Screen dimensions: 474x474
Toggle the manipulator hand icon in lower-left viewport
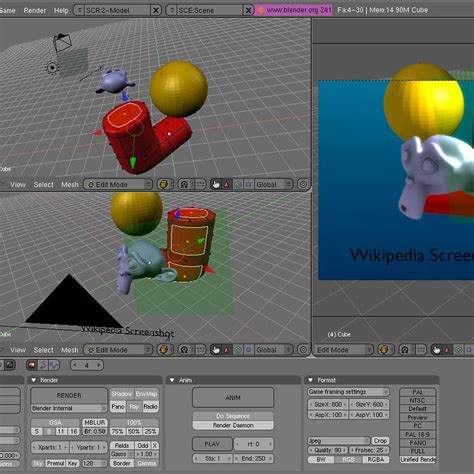click(216, 350)
